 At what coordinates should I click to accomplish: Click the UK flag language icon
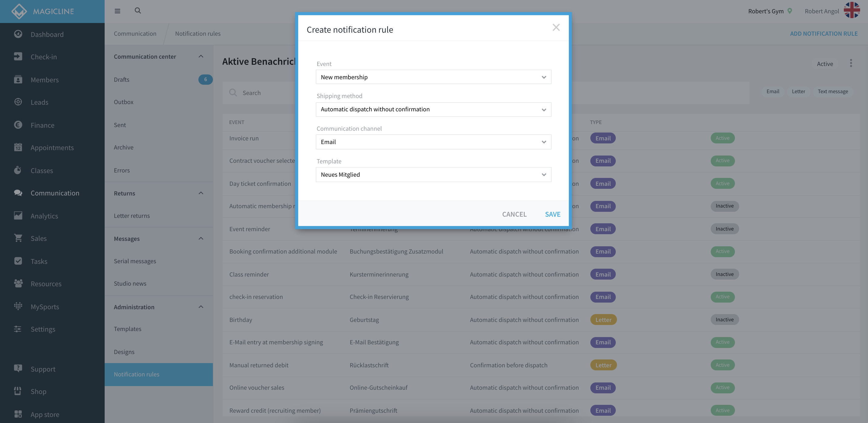[852, 11]
